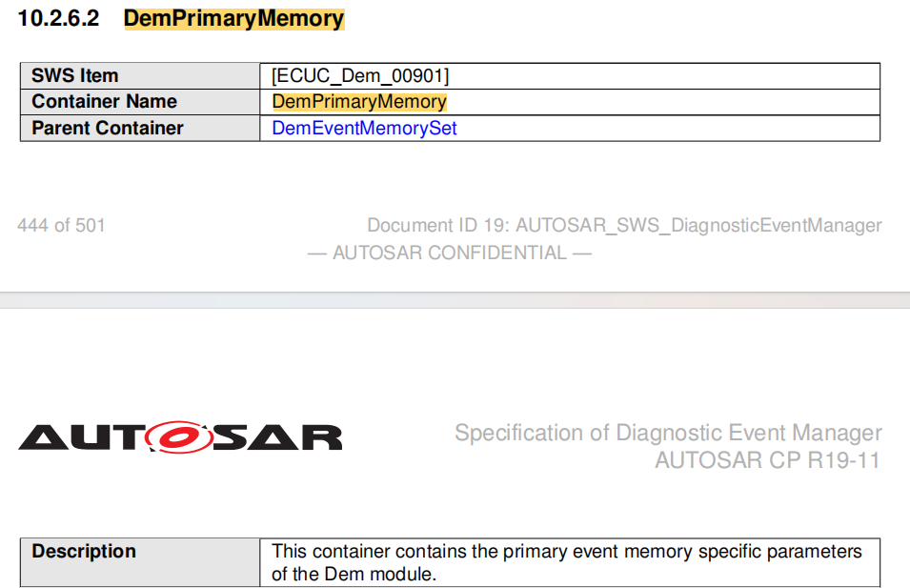Select DemPrimaryMemory in the Container Name row
Screen dimensions: 910x588
[x=359, y=102]
